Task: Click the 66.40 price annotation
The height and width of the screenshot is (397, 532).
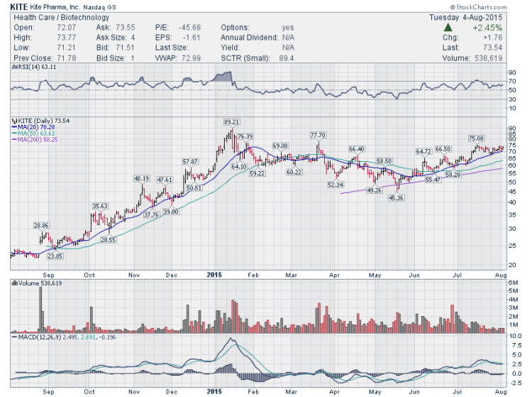Action: pos(357,149)
